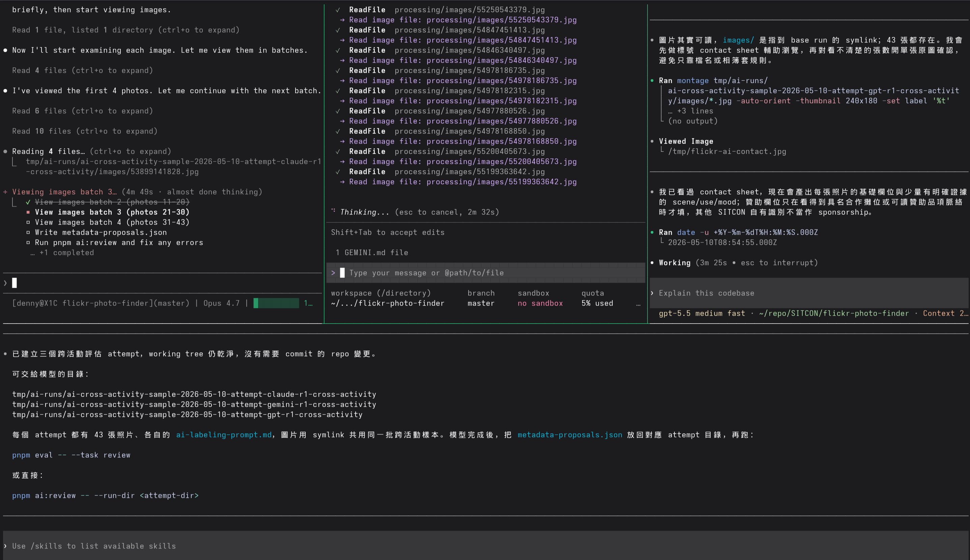Click 'ReadFile processing/images/54978168850.jpg' line
This screenshot has width=970, height=560.
(x=447, y=131)
